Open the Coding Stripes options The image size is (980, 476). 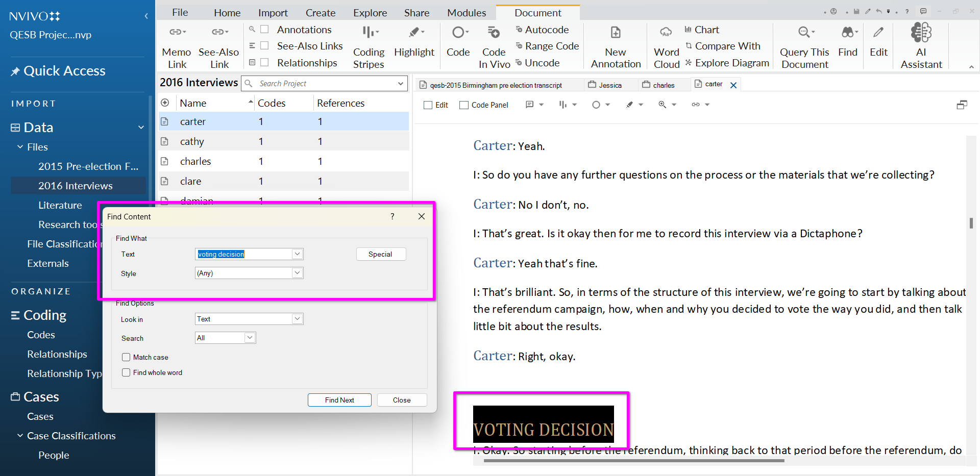pos(369,47)
